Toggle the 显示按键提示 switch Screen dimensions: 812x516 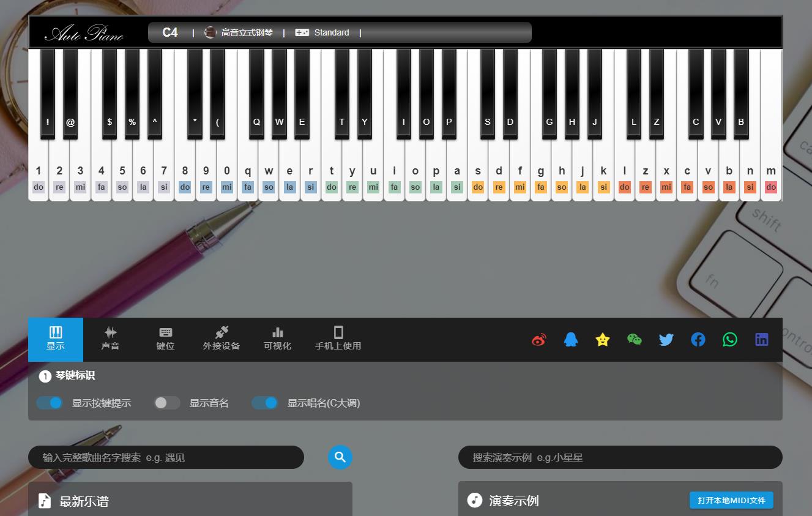50,403
